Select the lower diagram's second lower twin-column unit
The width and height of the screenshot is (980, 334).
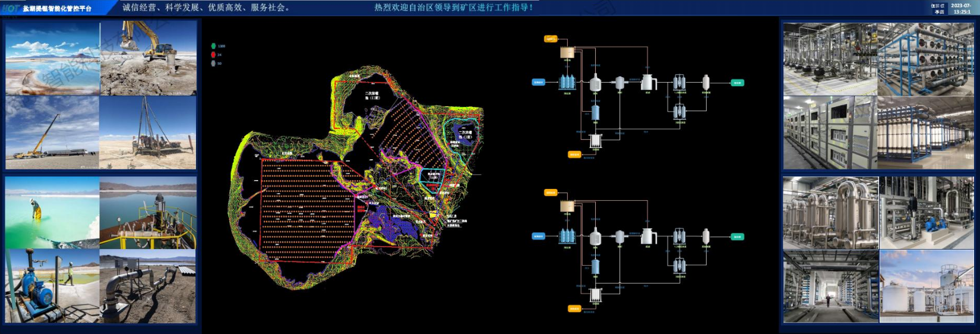pyautogui.click(x=679, y=265)
